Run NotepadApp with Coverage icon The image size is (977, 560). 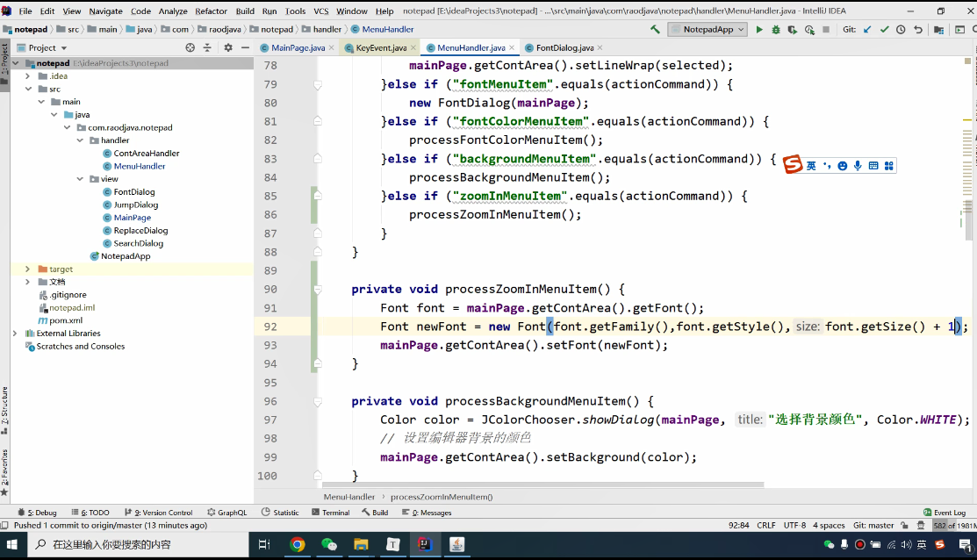tap(793, 29)
